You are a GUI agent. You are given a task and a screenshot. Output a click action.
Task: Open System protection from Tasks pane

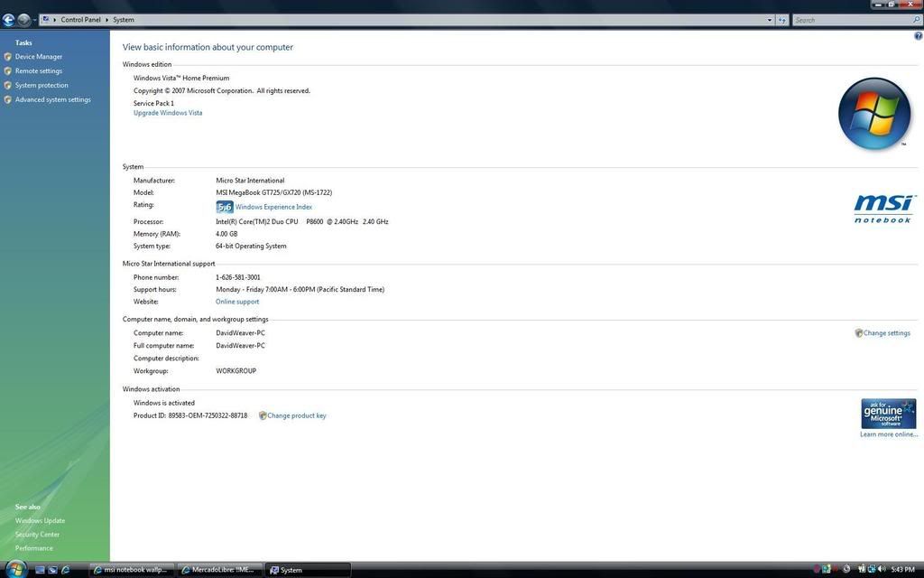point(42,85)
